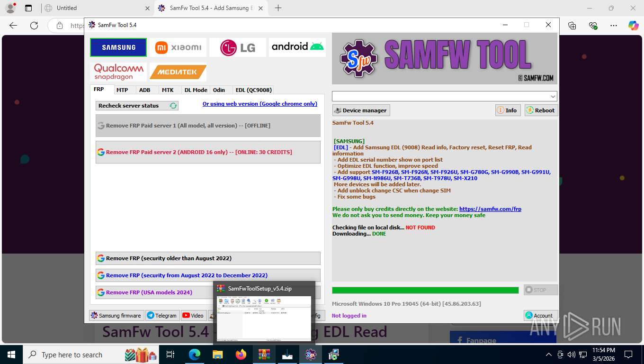The height and width of the screenshot is (364, 644).
Task: Click the Edge profile avatar icon
Action: pos(10,8)
